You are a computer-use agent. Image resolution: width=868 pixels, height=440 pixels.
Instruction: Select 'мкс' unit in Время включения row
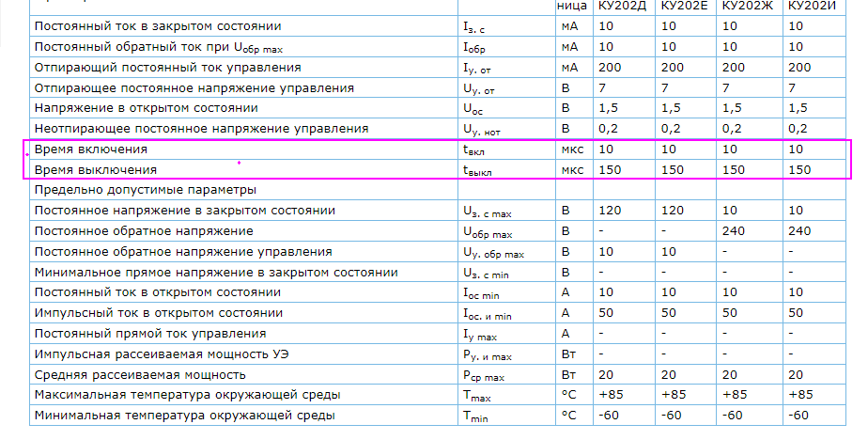[572, 149]
